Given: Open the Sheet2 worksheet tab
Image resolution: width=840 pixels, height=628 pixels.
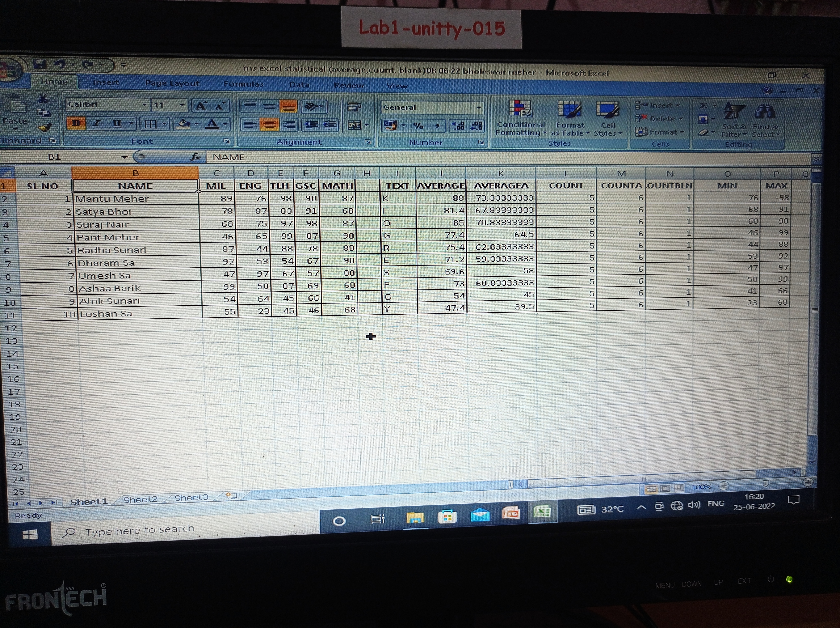Looking at the screenshot, I should (140, 499).
